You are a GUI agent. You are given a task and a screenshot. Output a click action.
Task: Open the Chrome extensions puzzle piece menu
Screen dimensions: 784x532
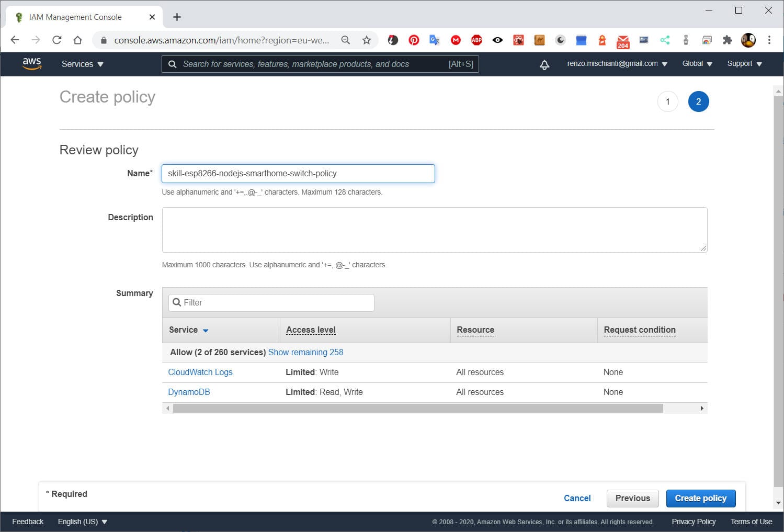[x=728, y=40]
